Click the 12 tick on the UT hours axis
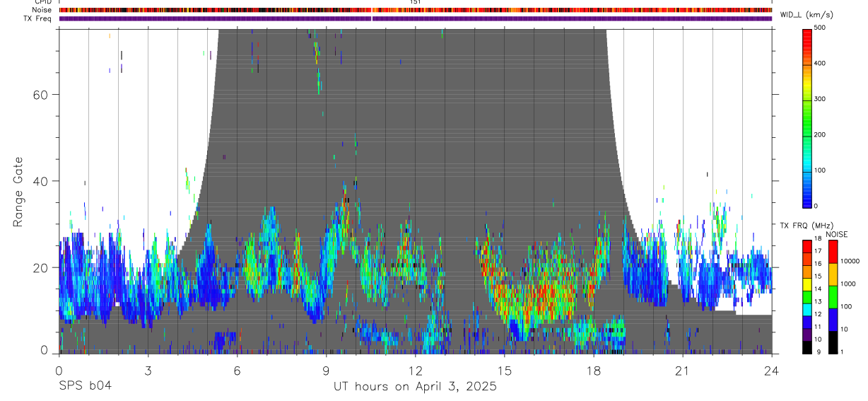Image resolution: width=868 pixels, height=401 pixels. (x=416, y=370)
